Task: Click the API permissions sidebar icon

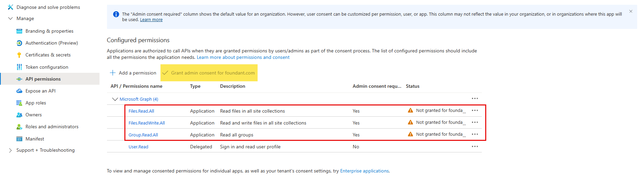Action: point(19,79)
